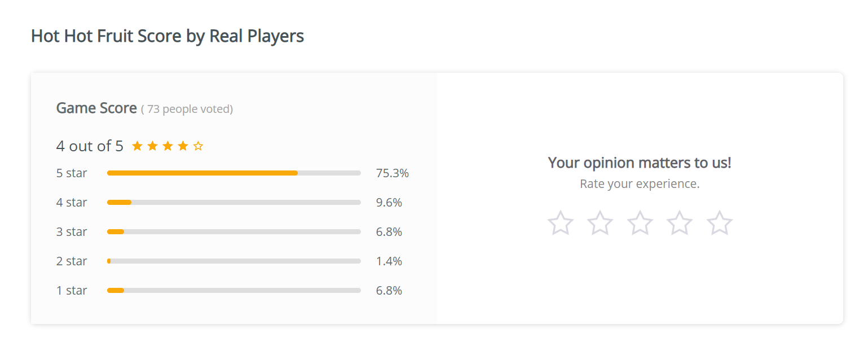The width and height of the screenshot is (868, 346).
Task: Click "Your opinion matters to us!" heading
Action: pyautogui.click(x=640, y=163)
